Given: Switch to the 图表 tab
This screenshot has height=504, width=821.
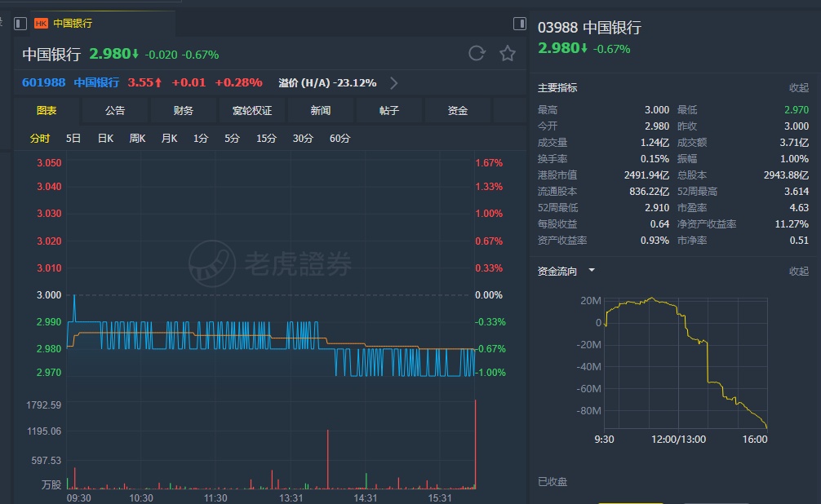Looking at the screenshot, I should (47, 110).
